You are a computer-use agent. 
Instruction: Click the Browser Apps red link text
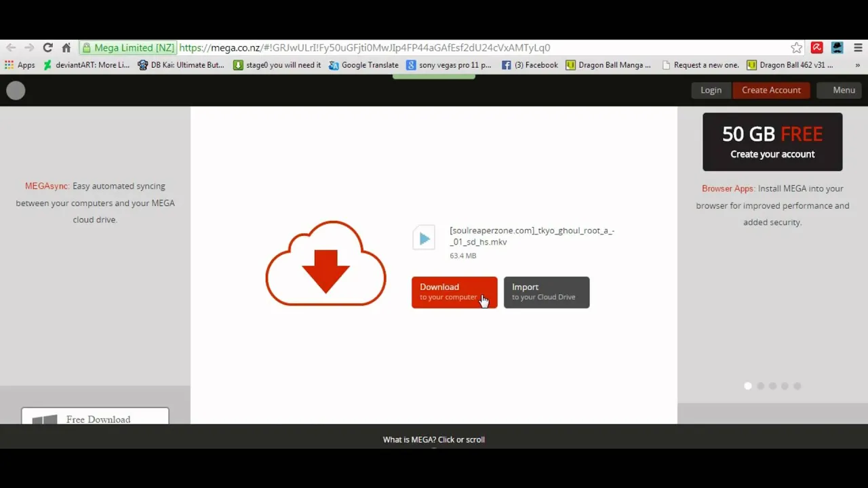pyautogui.click(x=728, y=188)
